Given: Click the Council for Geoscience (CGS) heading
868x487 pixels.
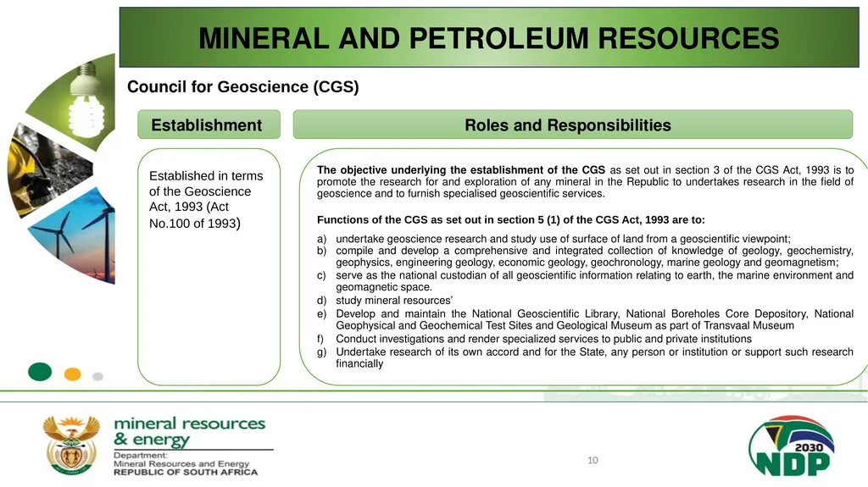Looking at the screenshot, I should pos(243,87).
